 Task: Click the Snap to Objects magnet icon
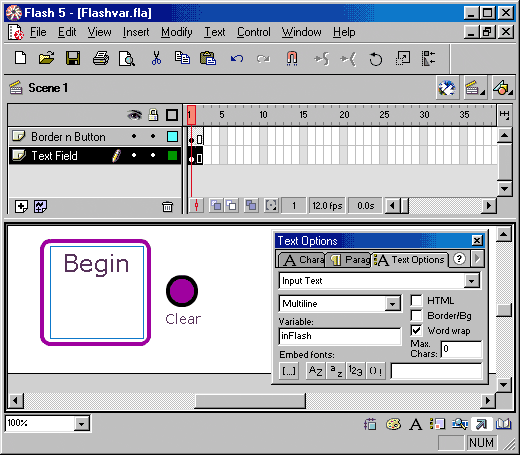point(292,58)
